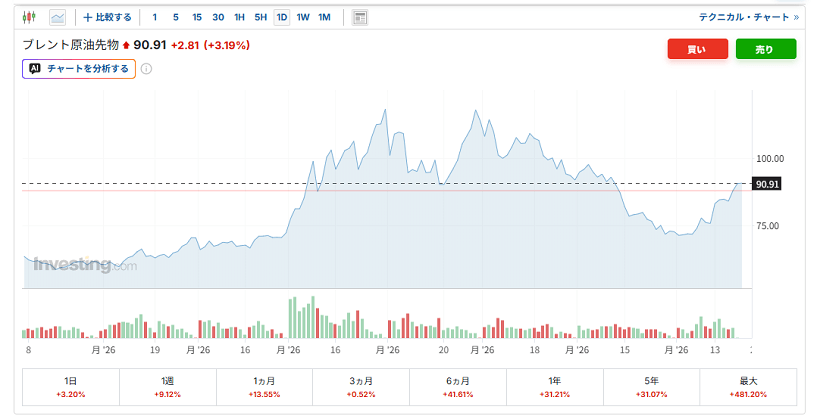Select the candlestick chart type icon

(29, 17)
